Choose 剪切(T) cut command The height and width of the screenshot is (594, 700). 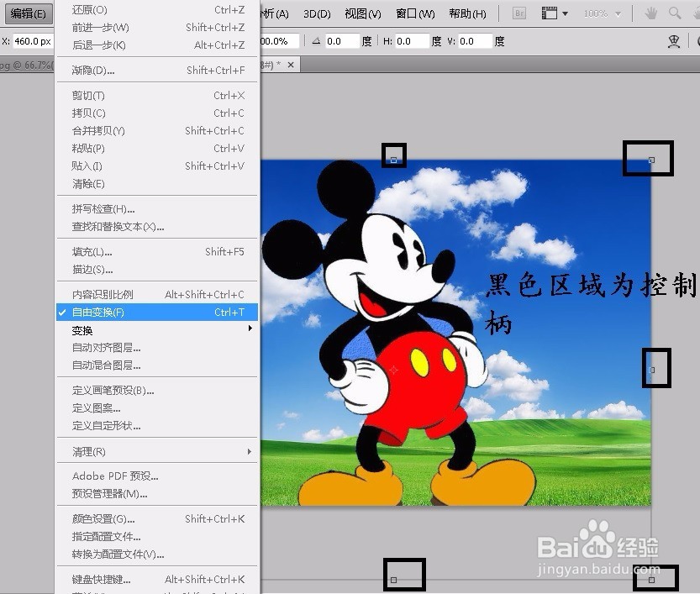[157, 96]
